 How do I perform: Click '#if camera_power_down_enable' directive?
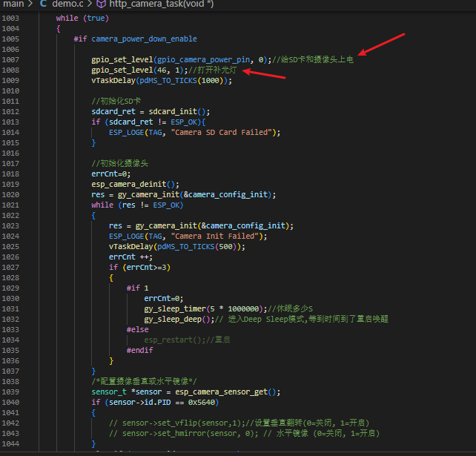(135, 39)
